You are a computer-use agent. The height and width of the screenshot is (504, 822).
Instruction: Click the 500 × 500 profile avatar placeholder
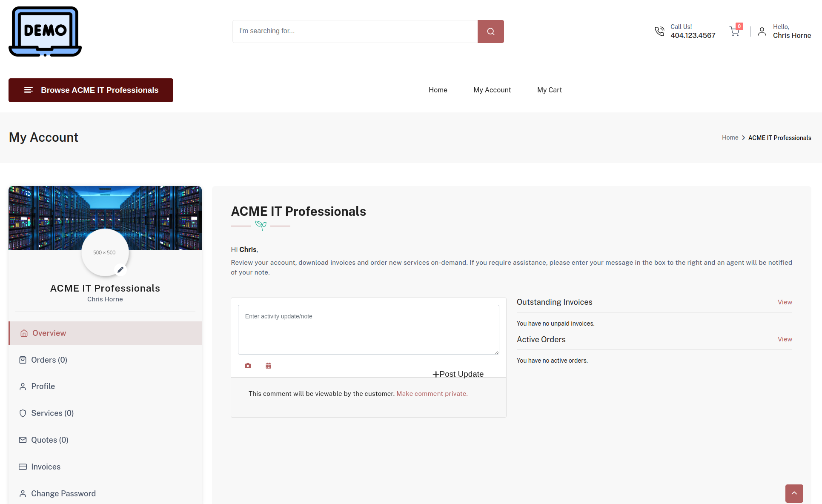(x=105, y=252)
